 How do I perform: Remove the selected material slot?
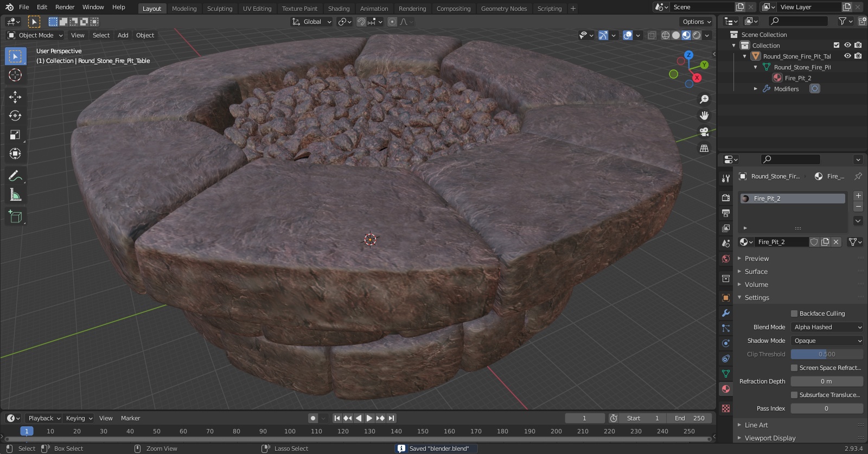[858, 207]
